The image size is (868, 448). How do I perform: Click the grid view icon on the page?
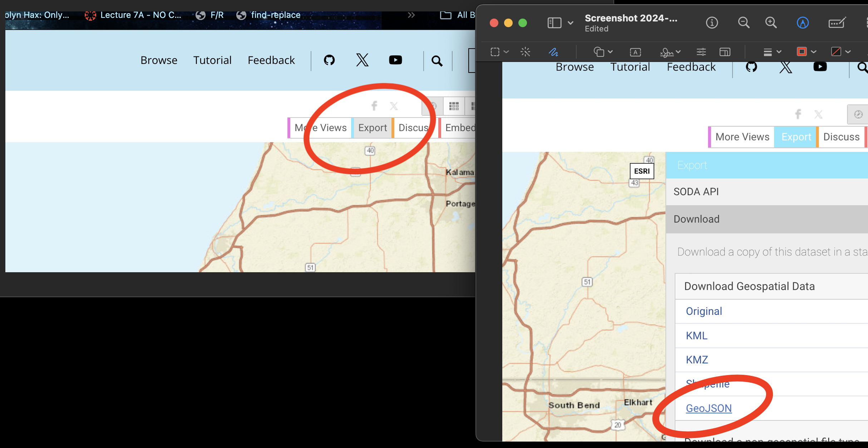coord(454,106)
